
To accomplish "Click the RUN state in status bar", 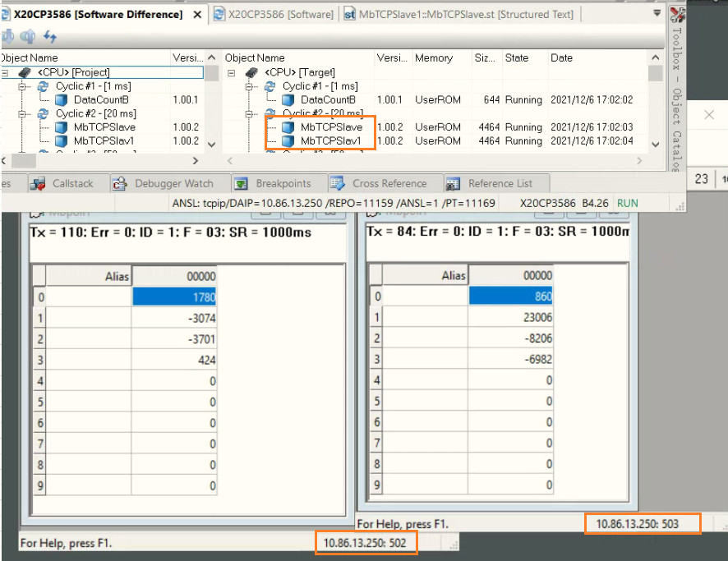I will point(627,203).
